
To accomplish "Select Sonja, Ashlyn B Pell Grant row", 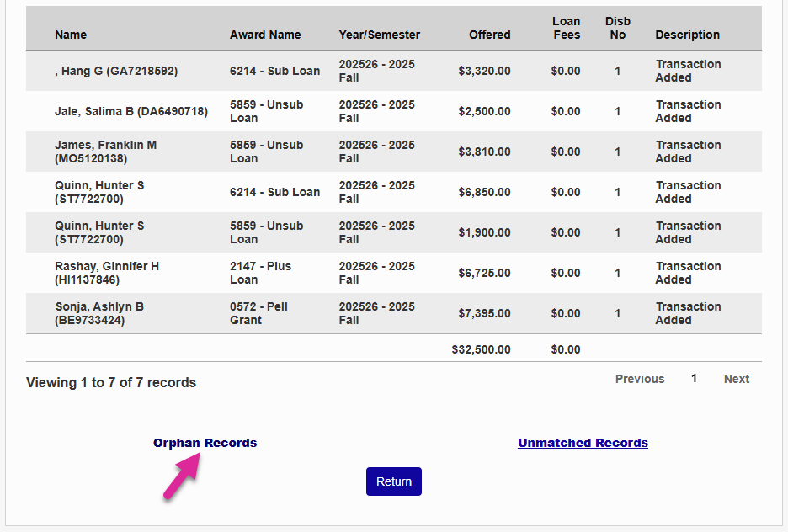I will click(x=99, y=313).
